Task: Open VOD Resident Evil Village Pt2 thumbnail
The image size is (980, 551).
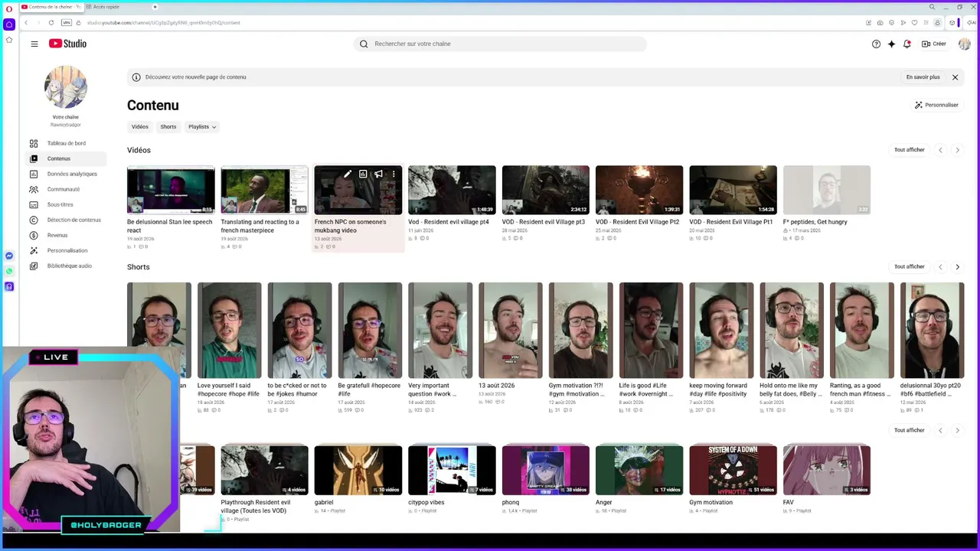Action: [x=639, y=190]
